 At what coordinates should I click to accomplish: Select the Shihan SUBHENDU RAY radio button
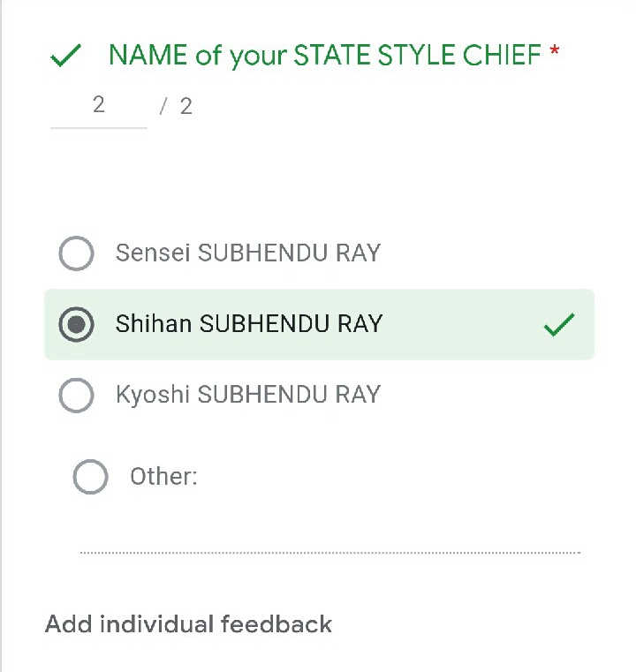pyautogui.click(x=76, y=324)
